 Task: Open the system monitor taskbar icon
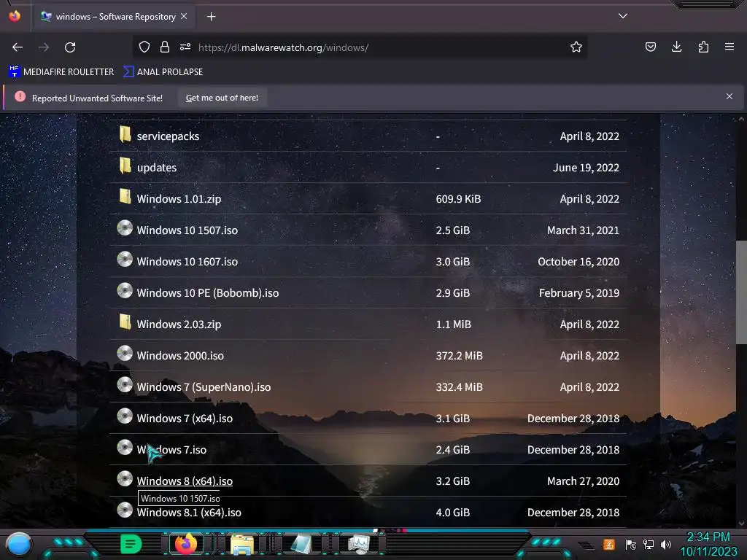[x=358, y=544]
